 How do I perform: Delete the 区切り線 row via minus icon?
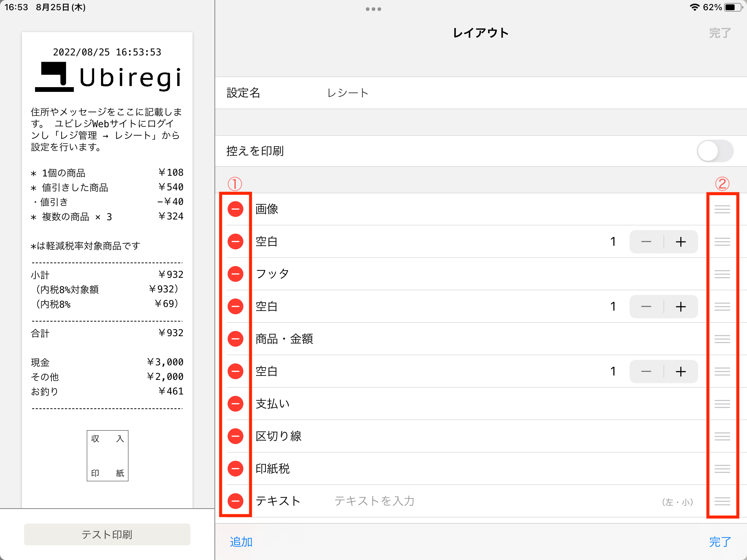click(235, 436)
